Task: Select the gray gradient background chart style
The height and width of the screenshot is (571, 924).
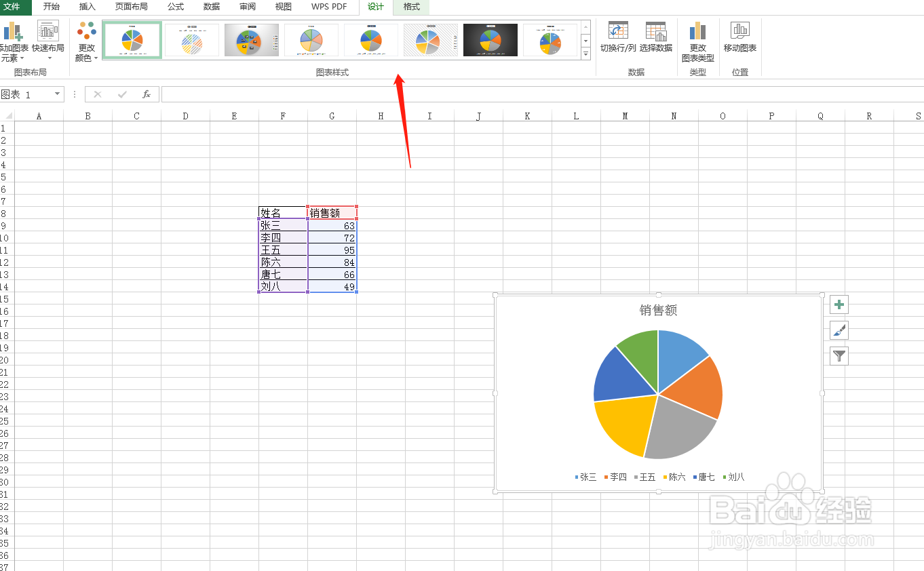Action: (x=252, y=40)
